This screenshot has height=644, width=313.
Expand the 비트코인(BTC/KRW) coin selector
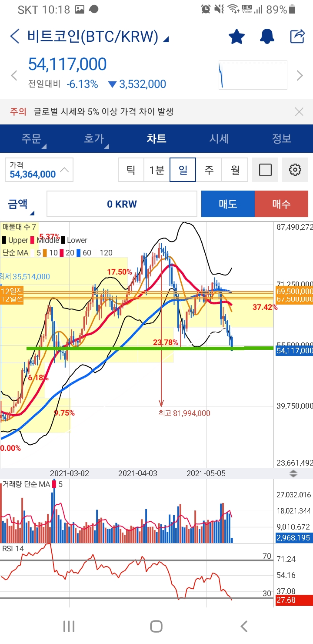(166, 40)
